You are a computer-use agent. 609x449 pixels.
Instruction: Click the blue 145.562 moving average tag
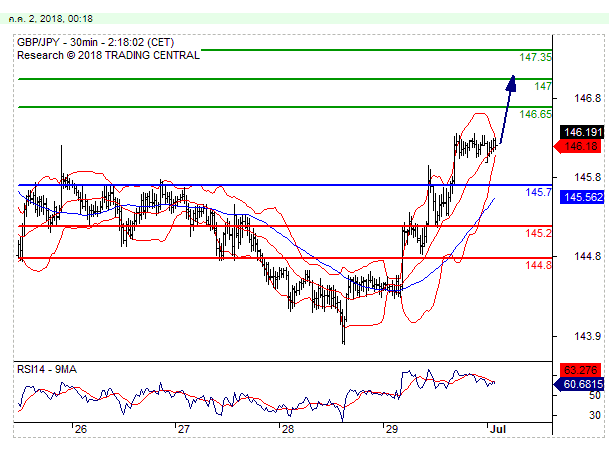(582, 197)
